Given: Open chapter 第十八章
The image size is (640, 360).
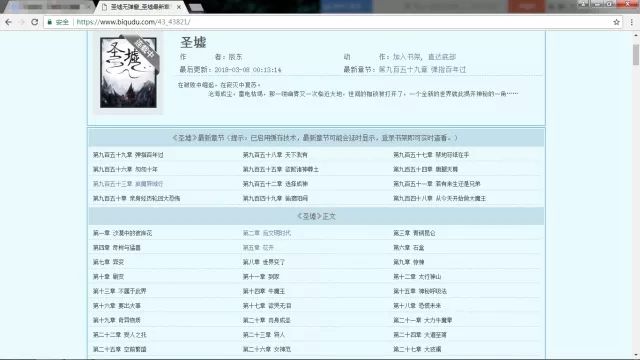Looking at the screenshot, I should [x=417, y=306].
